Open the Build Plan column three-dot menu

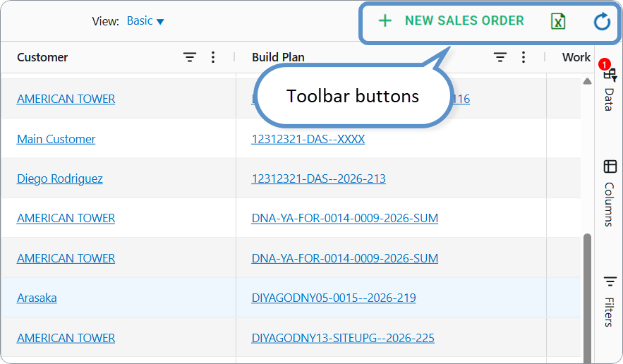pos(524,57)
